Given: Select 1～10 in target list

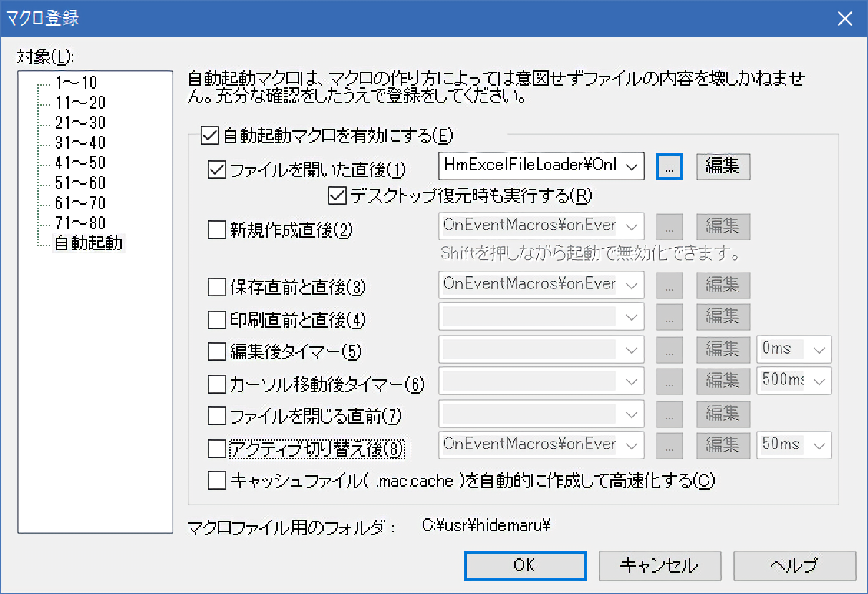Looking at the screenshot, I should 75,82.
